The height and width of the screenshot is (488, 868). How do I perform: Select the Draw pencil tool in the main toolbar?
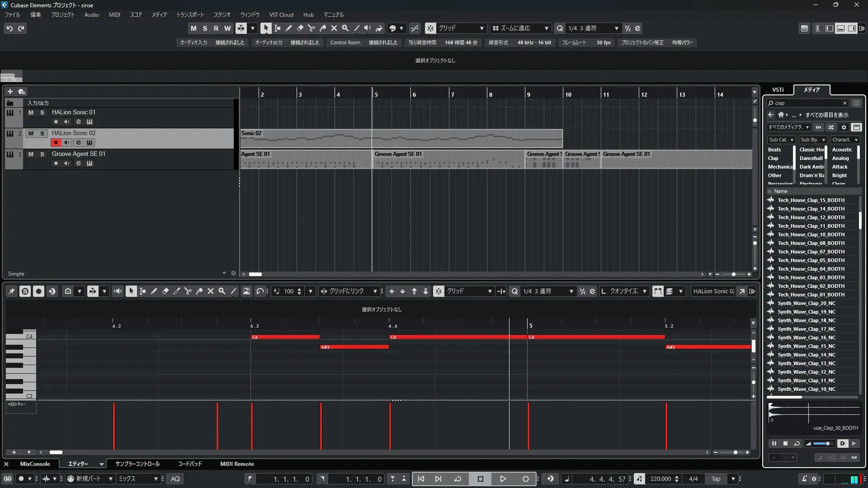288,28
